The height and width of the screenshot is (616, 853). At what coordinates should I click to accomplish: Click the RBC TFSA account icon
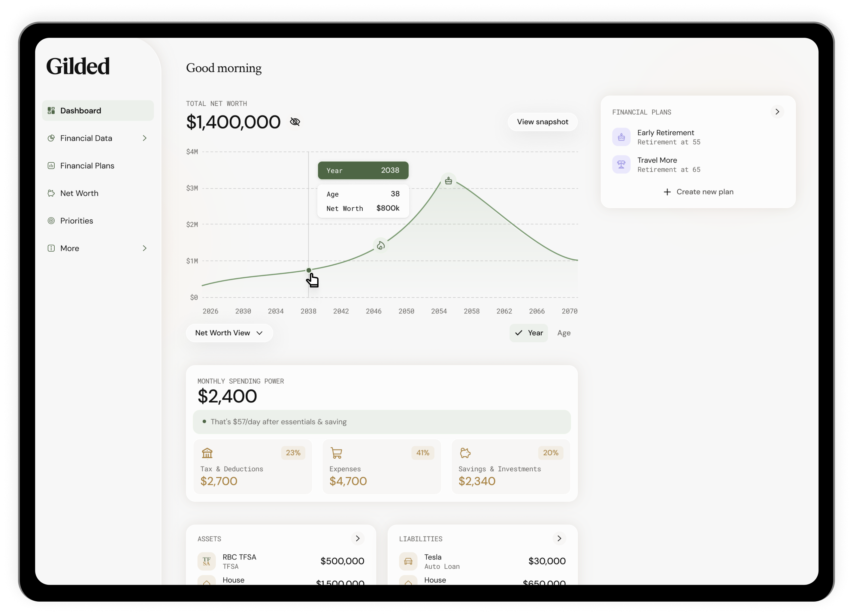[207, 561]
